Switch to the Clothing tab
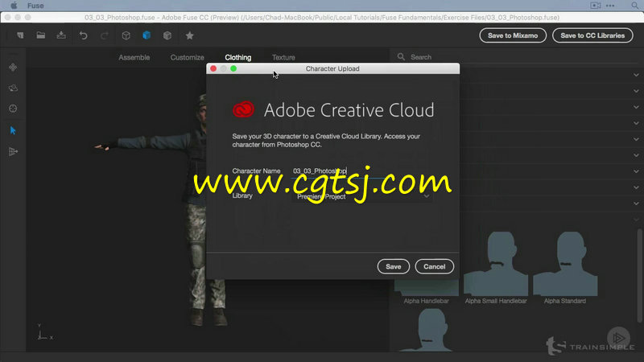The image size is (644, 362). (x=238, y=57)
